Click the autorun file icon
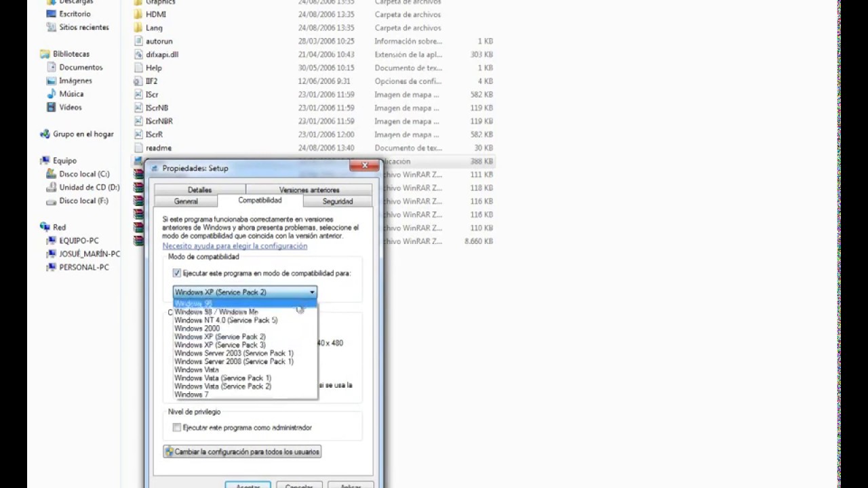This screenshot has width=868, height=488. (x=138, y=41)
